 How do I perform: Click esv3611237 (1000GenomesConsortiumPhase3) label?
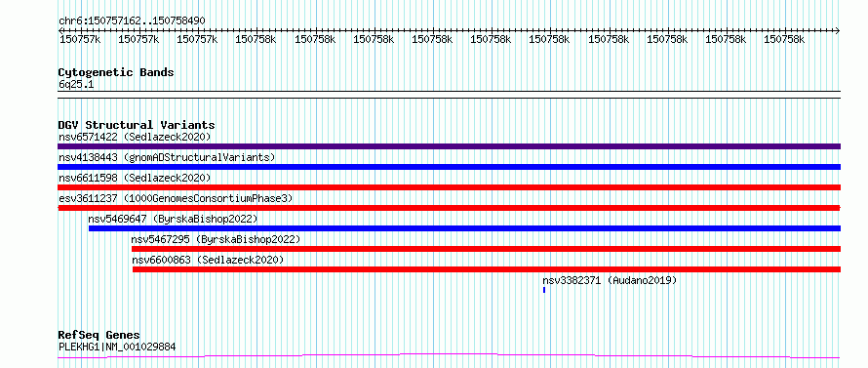click(176, 198)
